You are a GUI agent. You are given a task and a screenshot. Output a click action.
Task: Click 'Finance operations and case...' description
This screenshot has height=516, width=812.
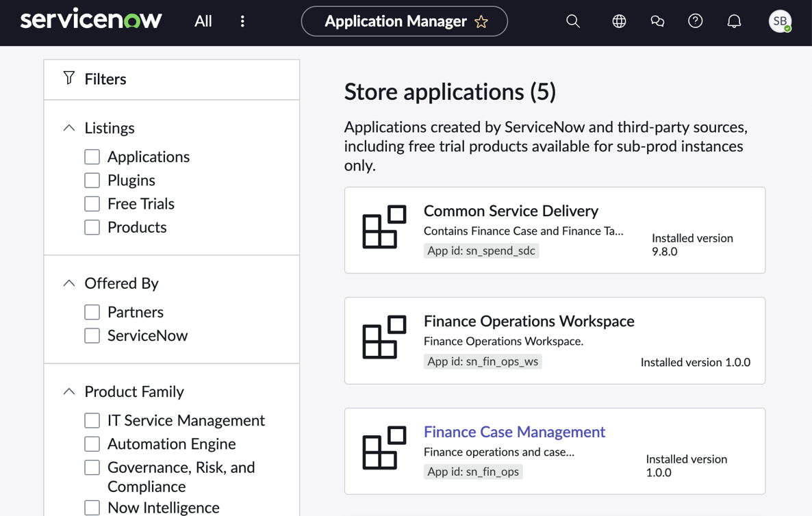tap(498, 452)
